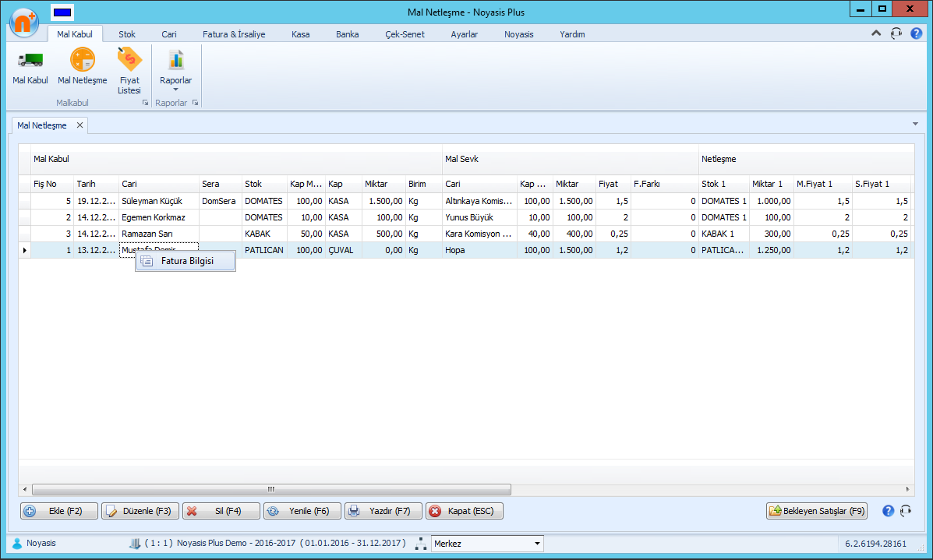Click the version number 6.2.6194.28161
Viewport: 933px width, 560px height.
click(875, 544)
